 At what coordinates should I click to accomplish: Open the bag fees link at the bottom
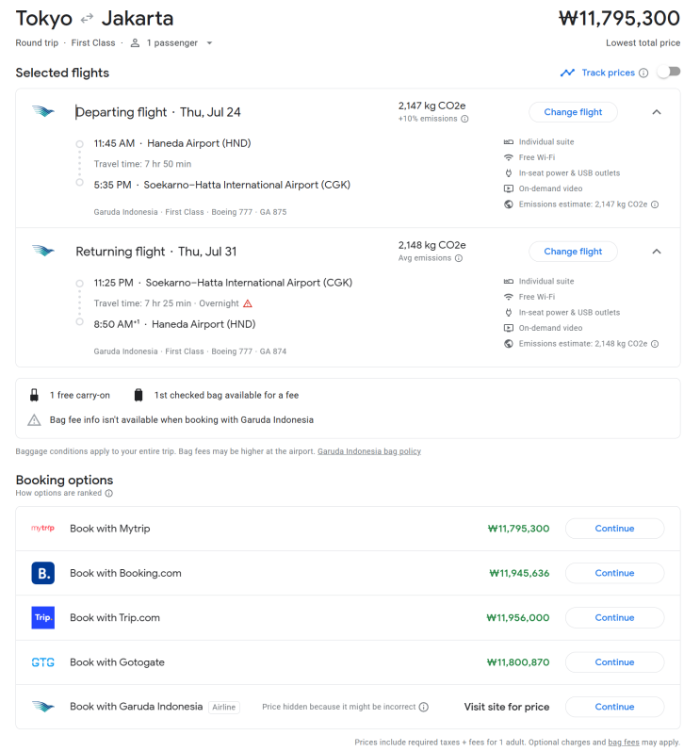point(625,743)
